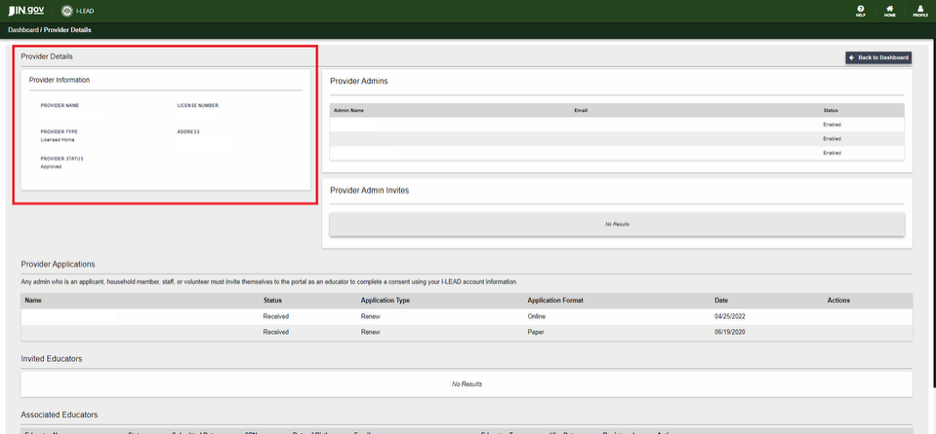This screenshot has width=936, height=434.
Task: Click the Date column header in Provider Applications
Action: tap(721, 300)
